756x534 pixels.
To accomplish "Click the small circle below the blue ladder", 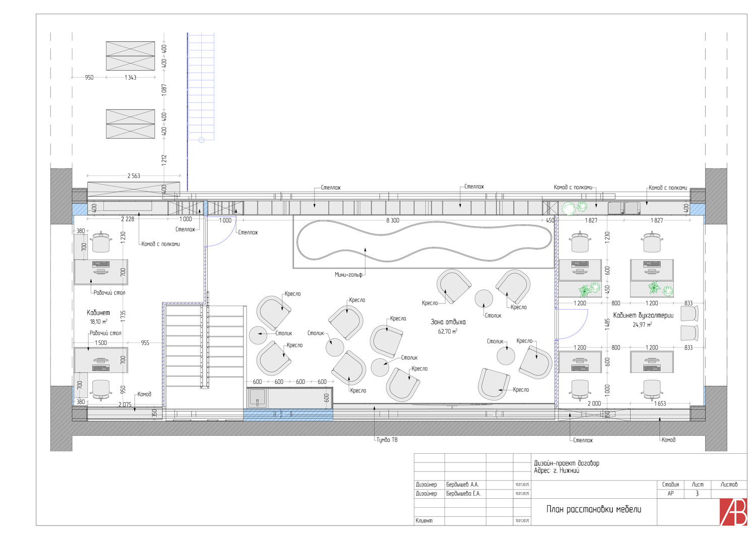I will 202,140.
